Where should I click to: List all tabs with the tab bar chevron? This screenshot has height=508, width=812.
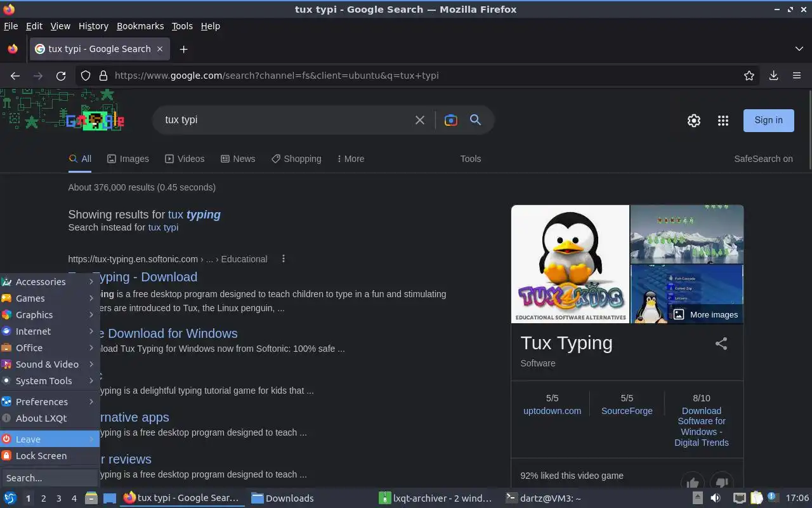click(799, 49)
